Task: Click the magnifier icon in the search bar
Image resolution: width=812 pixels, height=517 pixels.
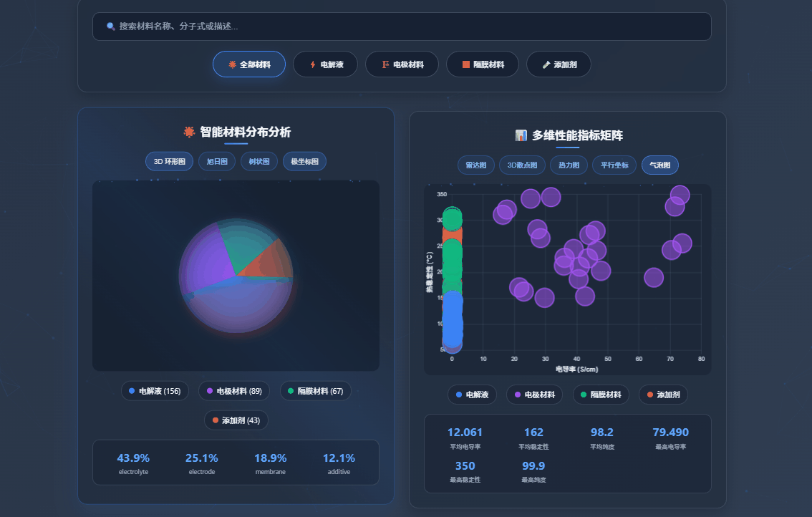Action: [x=110, y=26]
